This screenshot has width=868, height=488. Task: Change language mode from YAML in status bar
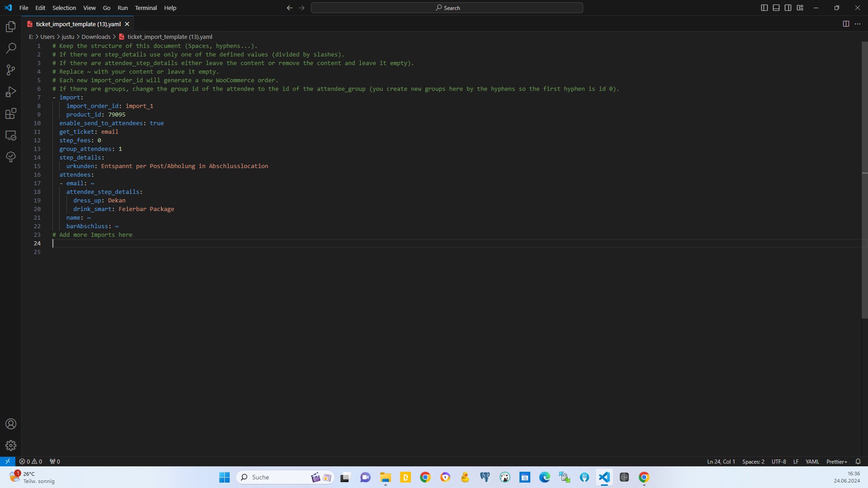tap(812, 461)
